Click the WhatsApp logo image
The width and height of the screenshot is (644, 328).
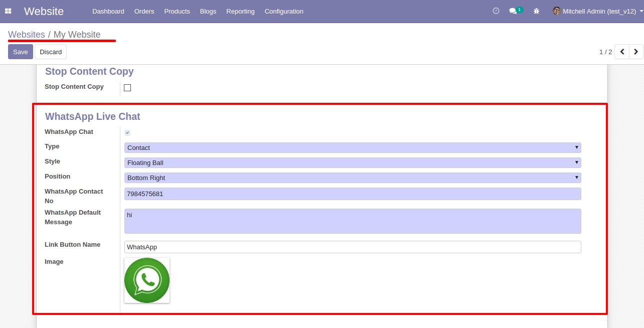(x=147, y=280)
